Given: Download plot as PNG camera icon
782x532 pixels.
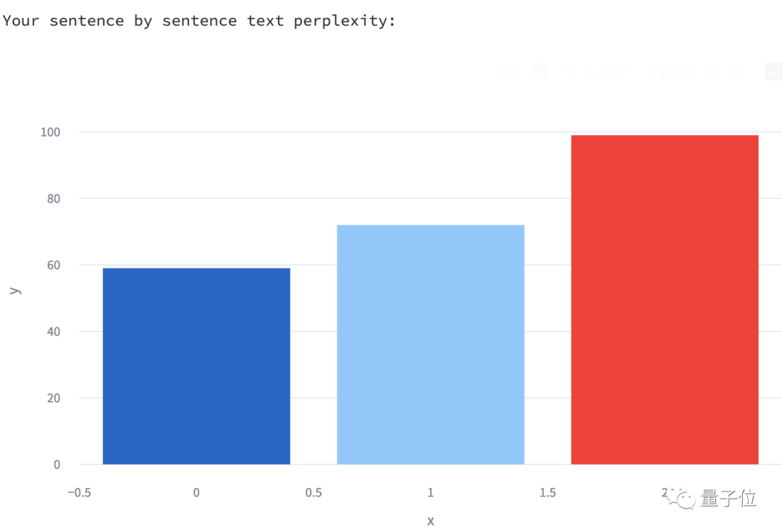Looking at the screenshot, I should 506,71.
